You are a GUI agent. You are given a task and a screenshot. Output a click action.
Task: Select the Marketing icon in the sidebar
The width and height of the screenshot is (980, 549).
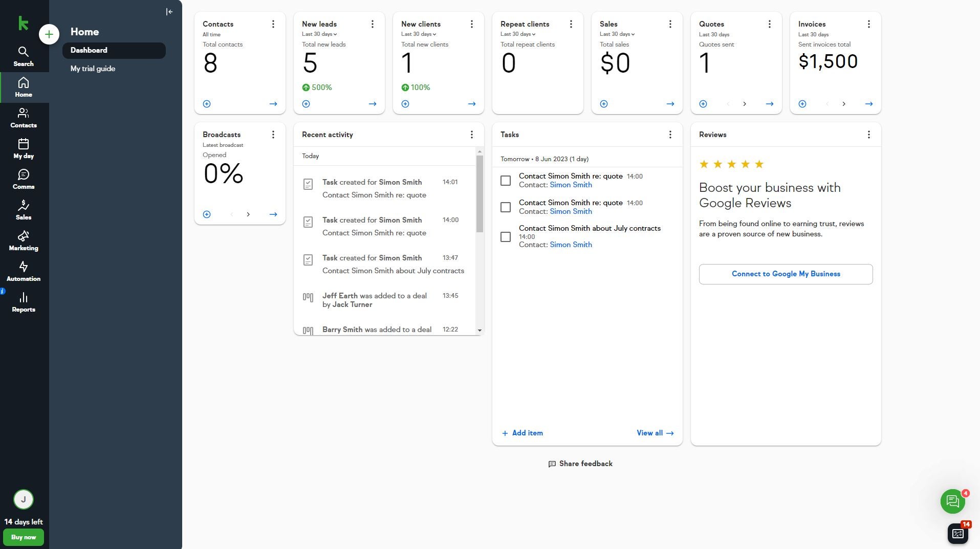pos(23,240)
